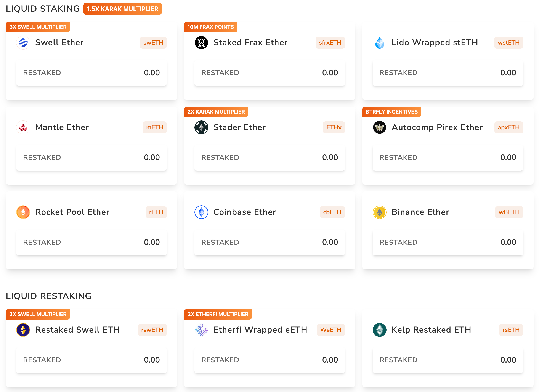Click the Autocomp Pirex Ether logo icon
Image resolution: width=539 pixels, height=392 pixels.
380,127
